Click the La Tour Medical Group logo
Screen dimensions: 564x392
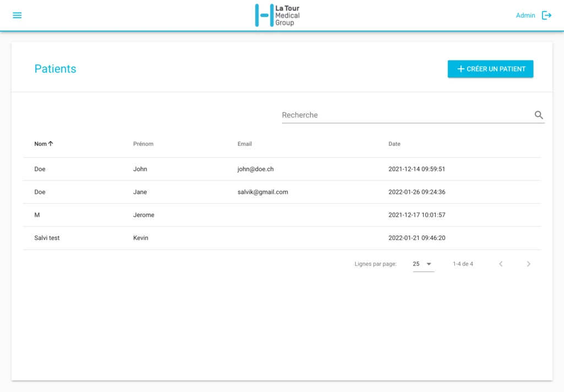click(x=278, y=15)
